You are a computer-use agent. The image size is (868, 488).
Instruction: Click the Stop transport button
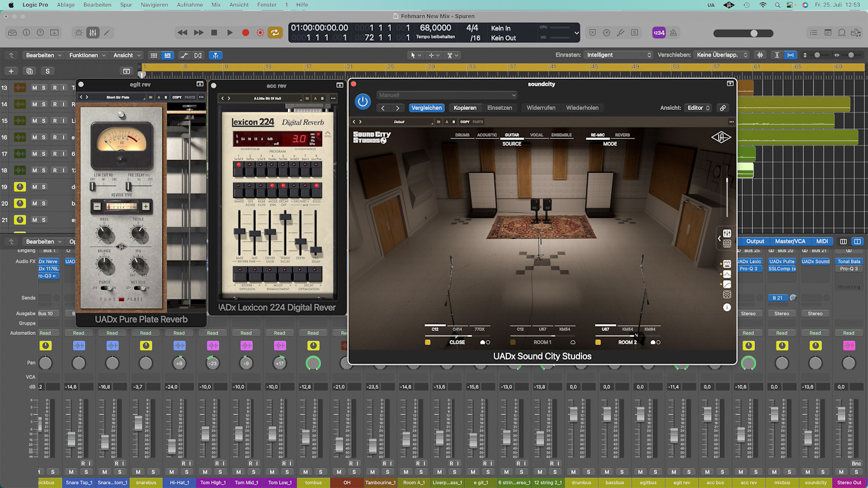pos(214,32)
